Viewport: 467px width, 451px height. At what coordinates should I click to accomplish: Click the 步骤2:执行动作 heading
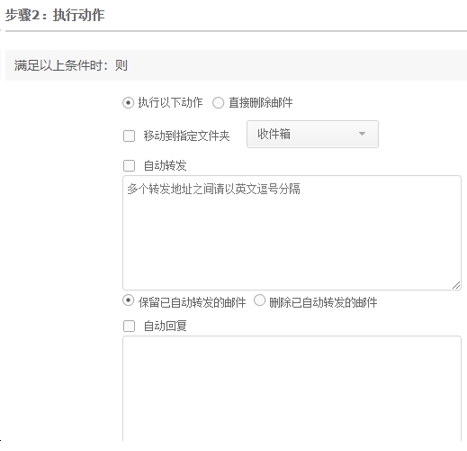(x=55, y=15)
